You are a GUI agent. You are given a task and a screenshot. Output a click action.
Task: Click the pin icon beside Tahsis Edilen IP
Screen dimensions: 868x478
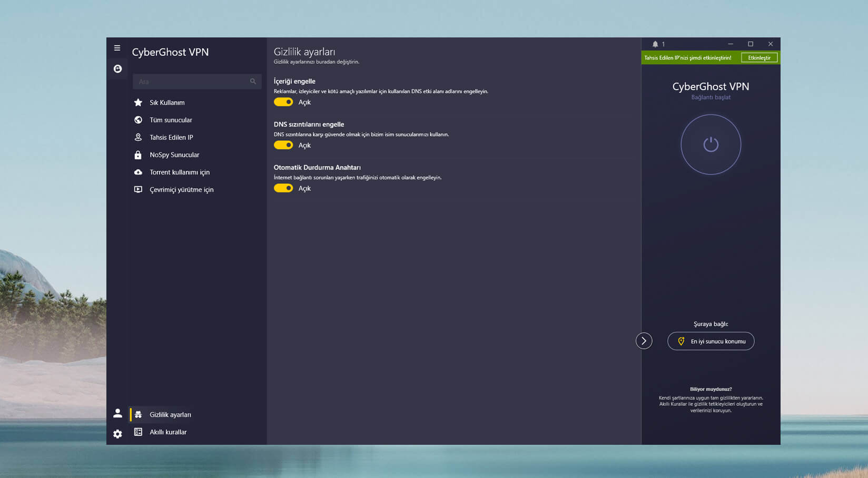pyautogui.click(x=138, y=137)
